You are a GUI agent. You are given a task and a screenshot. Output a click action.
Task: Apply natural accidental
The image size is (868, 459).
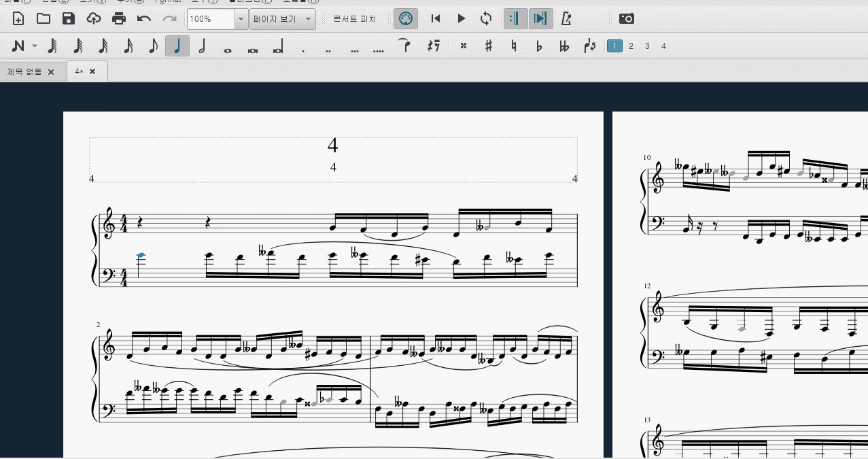tap(514, 46)
